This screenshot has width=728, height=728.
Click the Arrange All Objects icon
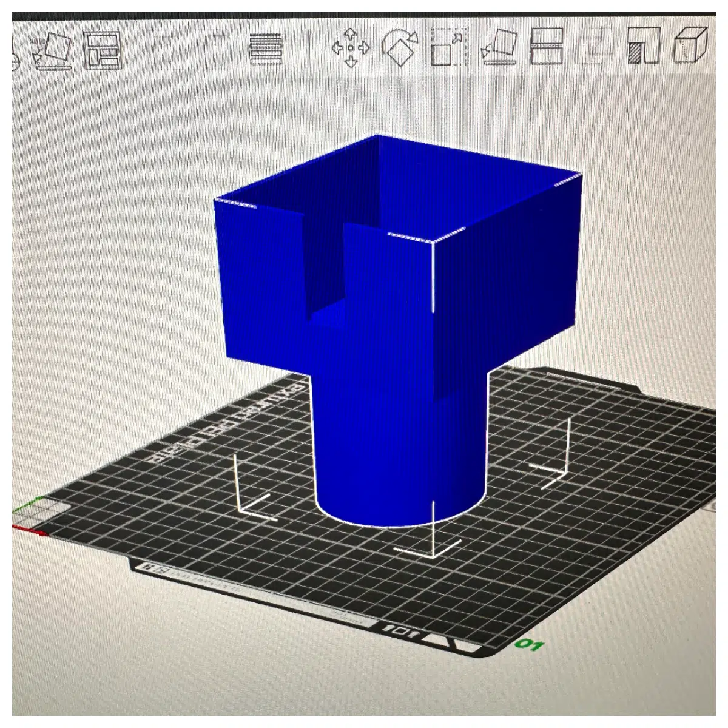[102, 49]
